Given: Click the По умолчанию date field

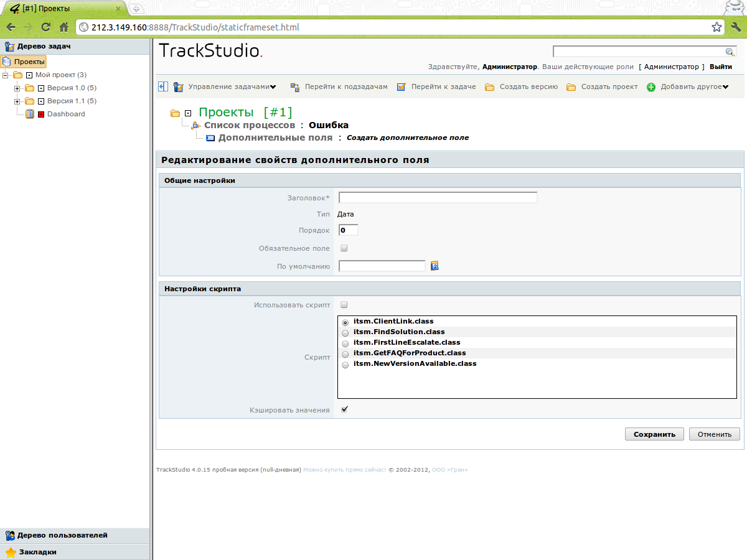Looking at the screenshot, I should (382, 266).
